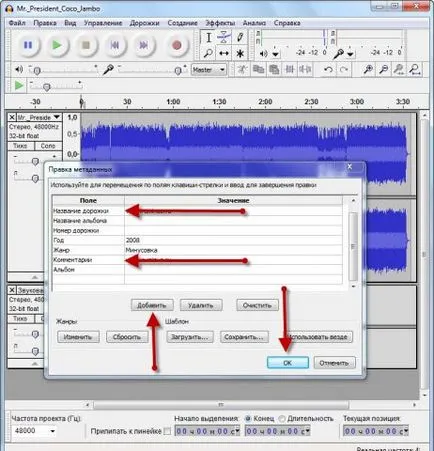This screenshot has height=451, width=434.
Task: Confirm metadata with the OK button
Action: point(288,363)
